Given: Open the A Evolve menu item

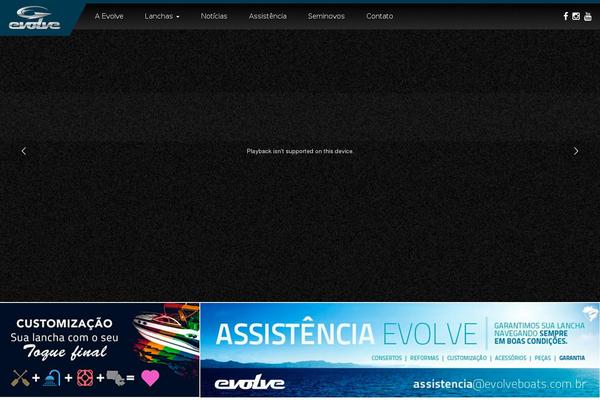Looking at the screenshot, I should (109, 16).
